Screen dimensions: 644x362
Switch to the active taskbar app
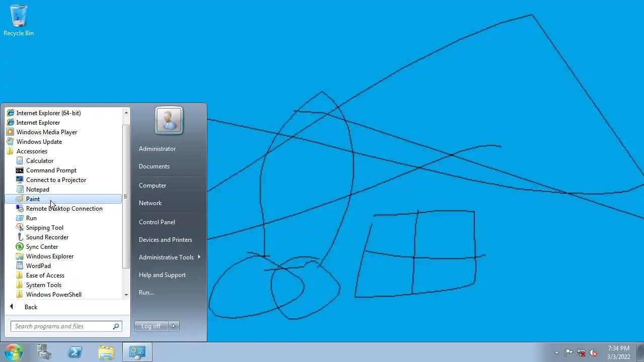tap(137, 352)
